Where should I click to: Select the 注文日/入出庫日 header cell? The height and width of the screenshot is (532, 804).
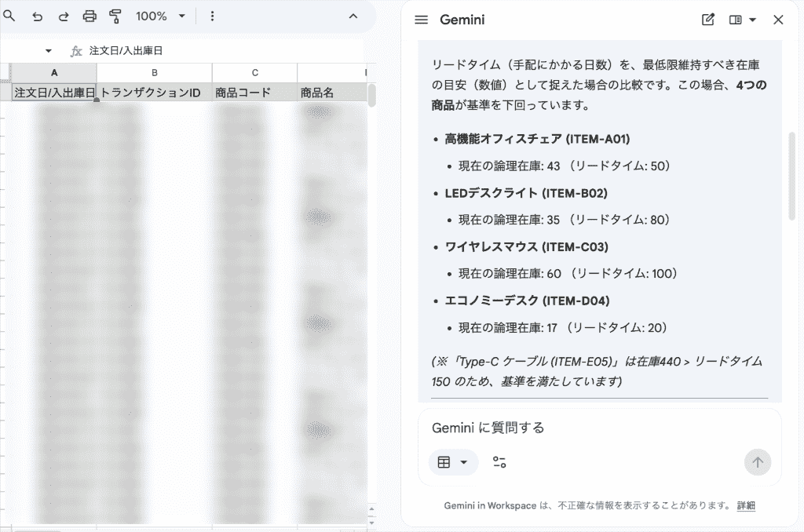tap(54, 93)
